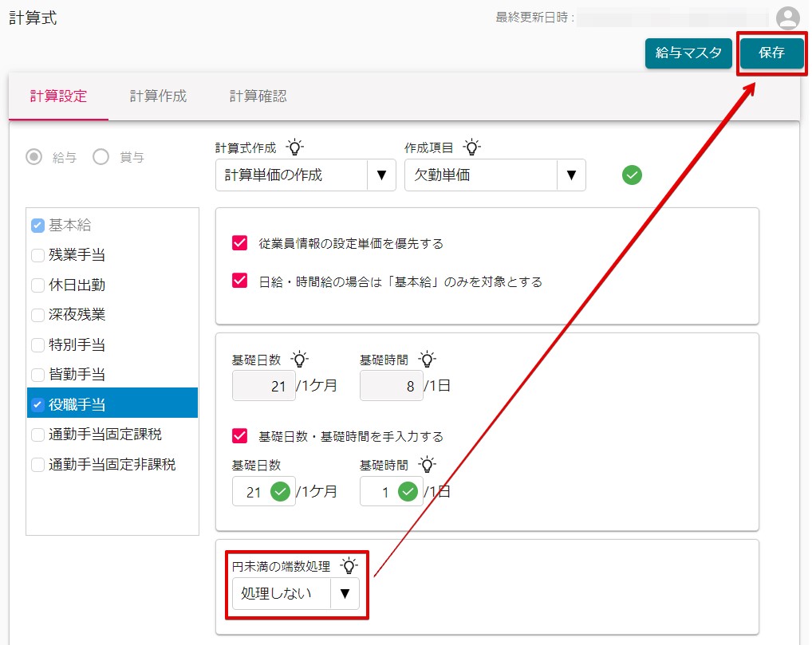Click lightbulb hint beside upper 基礎日数 label
812x645 pixels.
[299, 360]
